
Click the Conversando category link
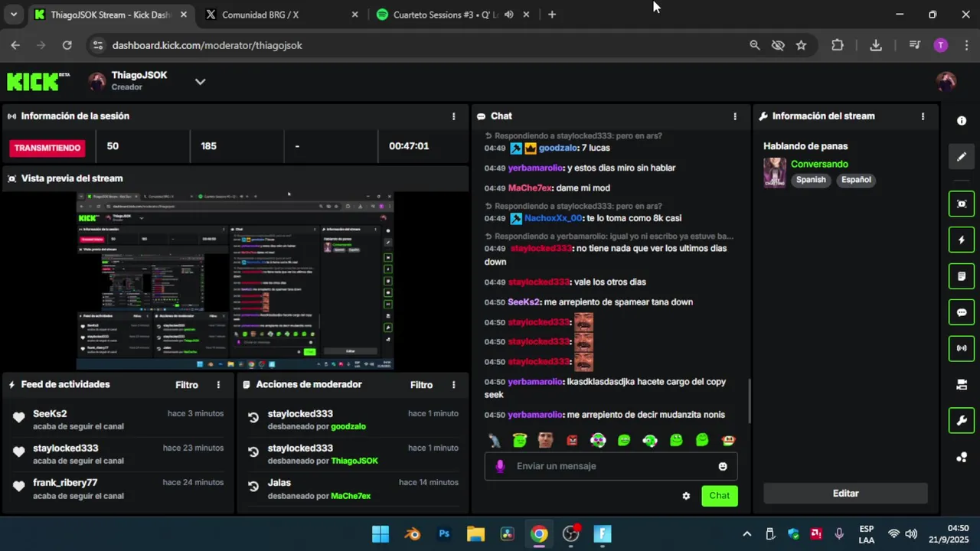819,164
